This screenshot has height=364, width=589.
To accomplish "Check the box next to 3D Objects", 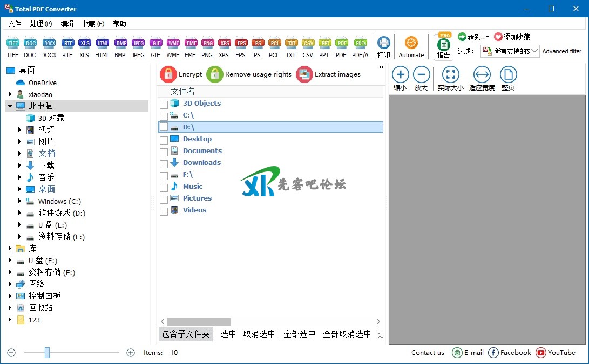I will click(x=164, y=104).
